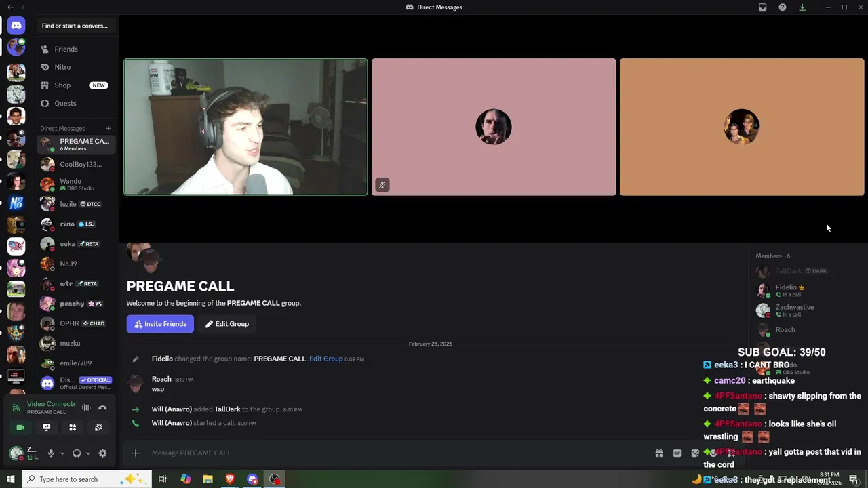Viewport: 868px width, 488px height.
Task: Open DM with emile7789
Action: click(77, 363)
